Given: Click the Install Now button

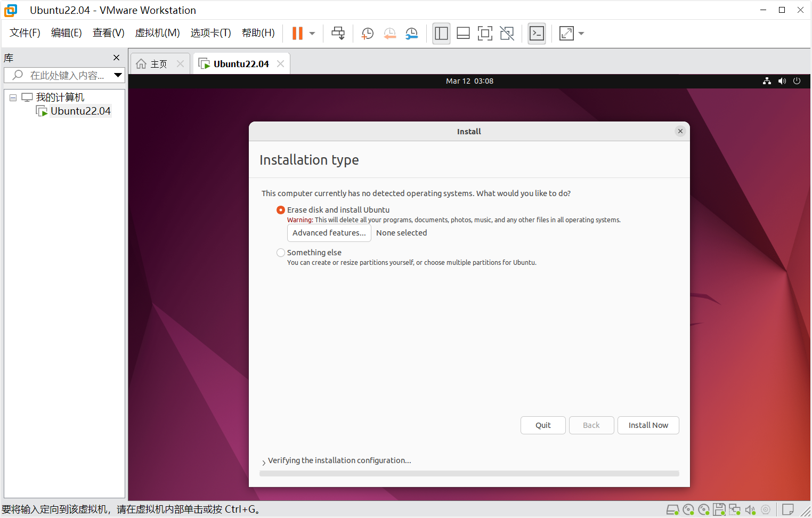Looking at the screenshot, I should coord(648,425).
